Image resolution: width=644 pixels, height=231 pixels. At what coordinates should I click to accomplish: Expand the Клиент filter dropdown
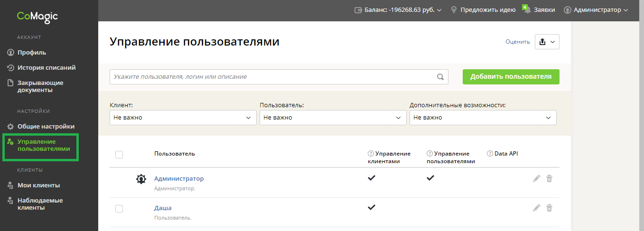pos(183,118)
